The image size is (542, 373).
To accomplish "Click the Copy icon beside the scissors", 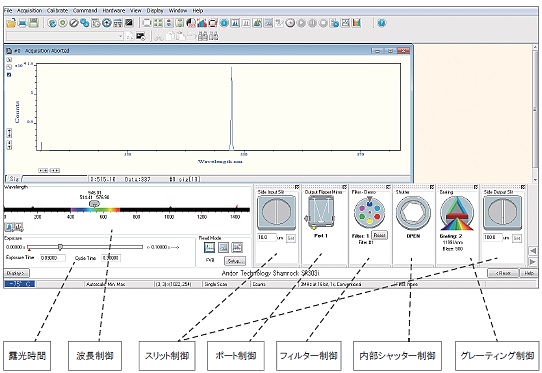I will (x=170, y=36).
